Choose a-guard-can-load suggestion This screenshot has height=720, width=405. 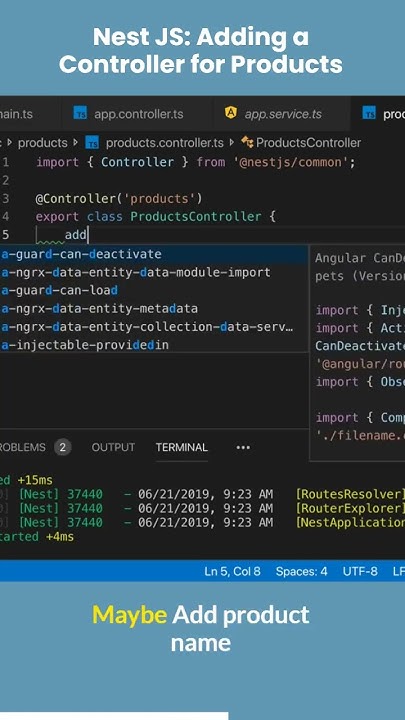coord(154,290)
